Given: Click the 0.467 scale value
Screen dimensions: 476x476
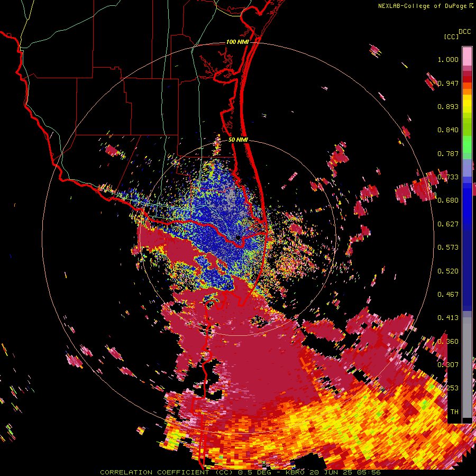Looking at the screenshot, I should point(448,295).
